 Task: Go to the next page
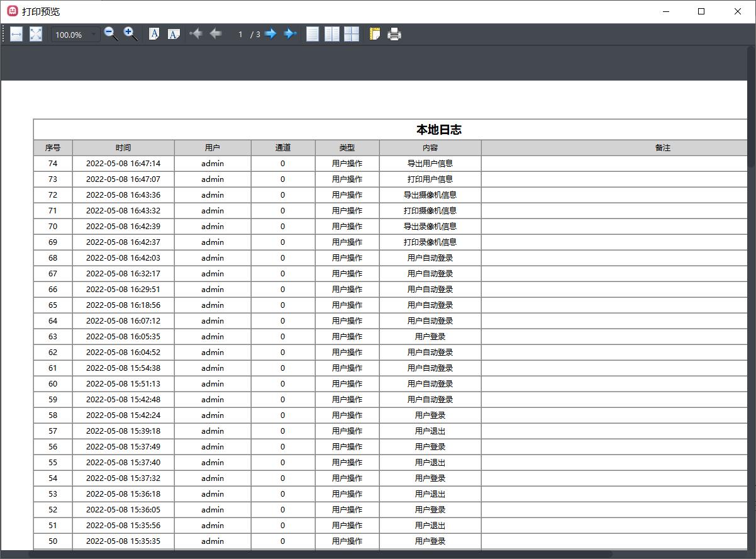(270, 34)
